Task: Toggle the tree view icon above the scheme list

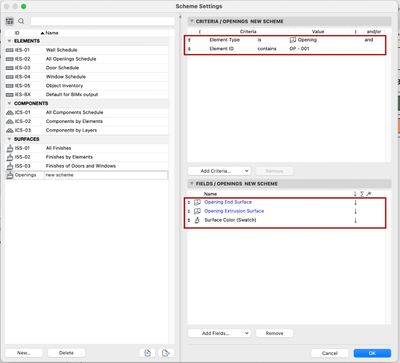Action: 10,21
